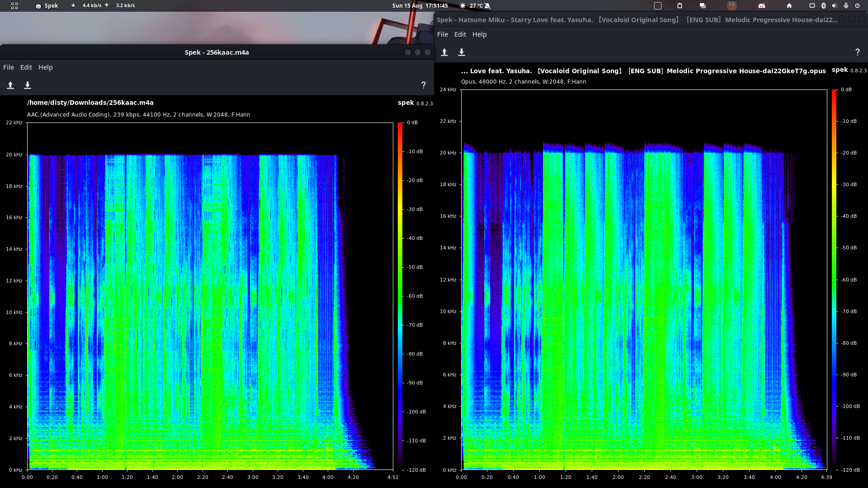Open the Discord tray icon

pos(762,6)
